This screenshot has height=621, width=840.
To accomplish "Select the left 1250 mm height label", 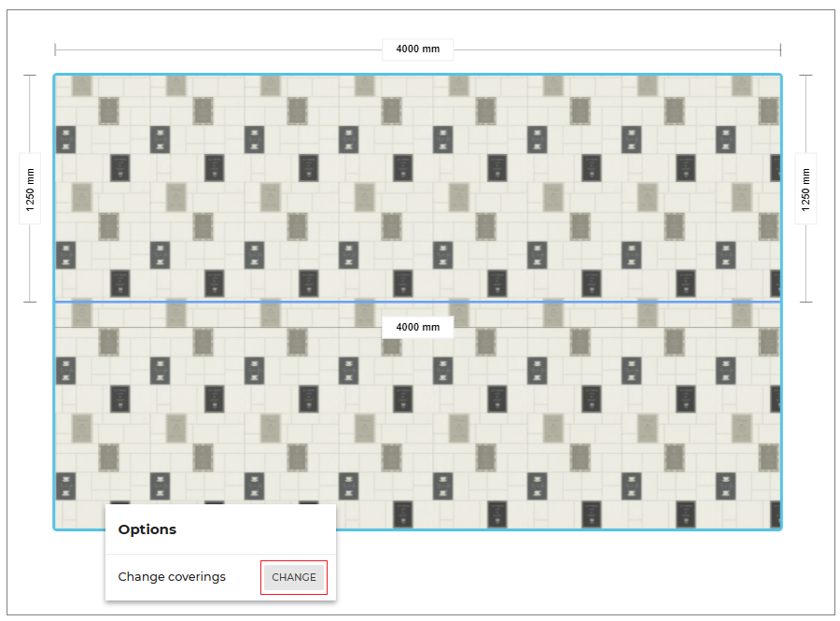I will [31, 190].
